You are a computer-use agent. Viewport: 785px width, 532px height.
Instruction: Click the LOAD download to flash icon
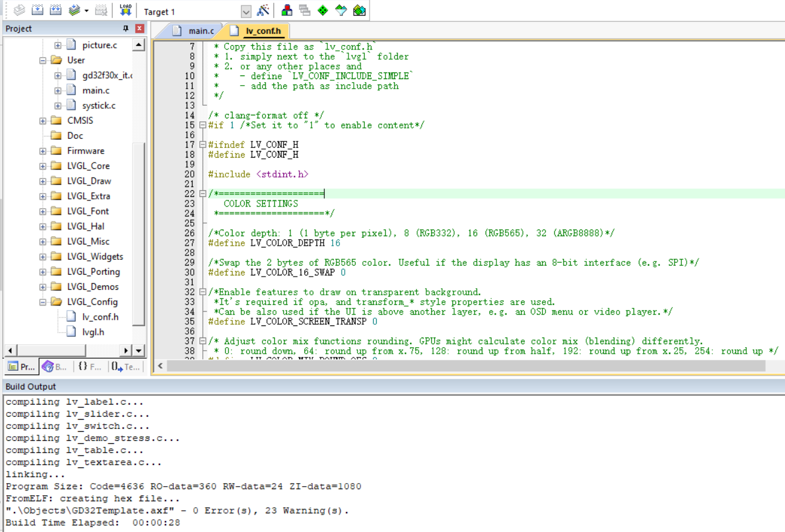pos(125,10)
